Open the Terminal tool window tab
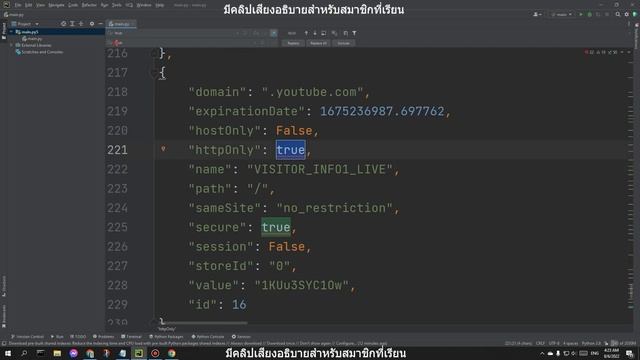Image resolution: width=640 pixels, height=360 pixels. tap(131, 337)
